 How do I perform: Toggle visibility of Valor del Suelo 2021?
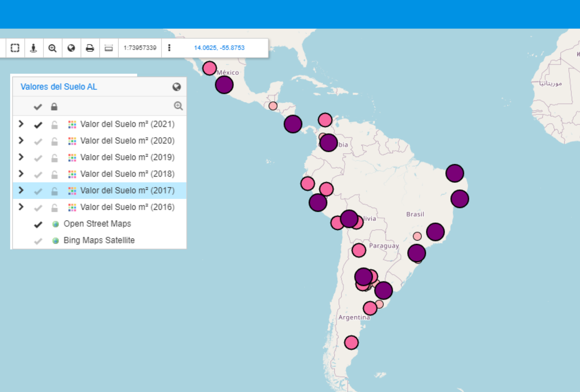pos(38,125)
